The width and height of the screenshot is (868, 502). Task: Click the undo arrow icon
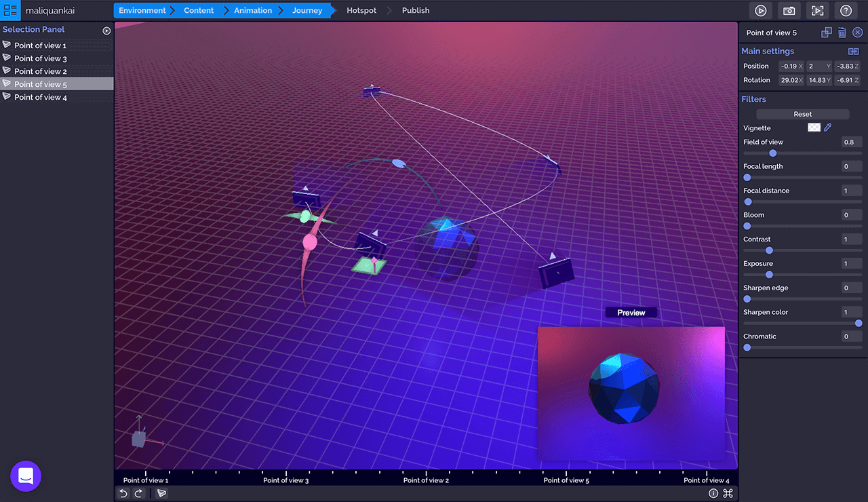click(x=123, y=493)
